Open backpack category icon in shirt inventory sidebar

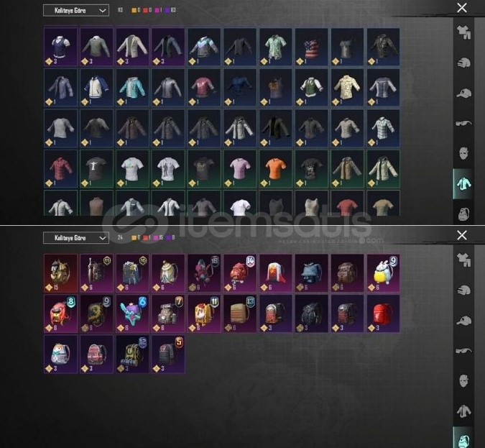(463, 214)
